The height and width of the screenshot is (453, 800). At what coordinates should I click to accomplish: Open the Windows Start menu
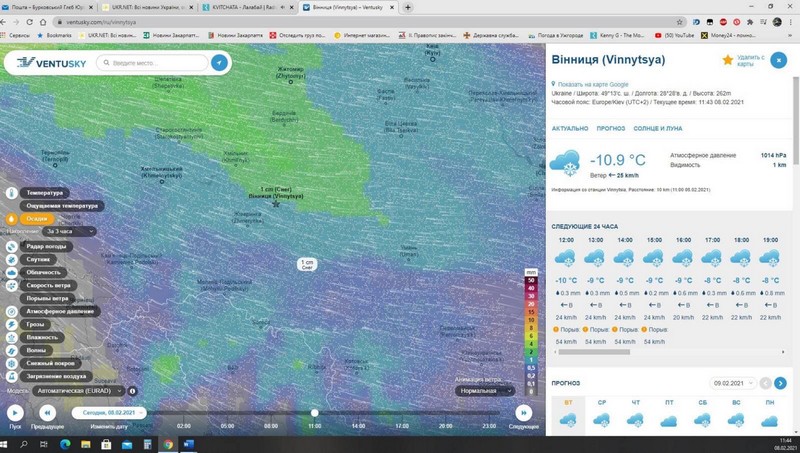4,444
